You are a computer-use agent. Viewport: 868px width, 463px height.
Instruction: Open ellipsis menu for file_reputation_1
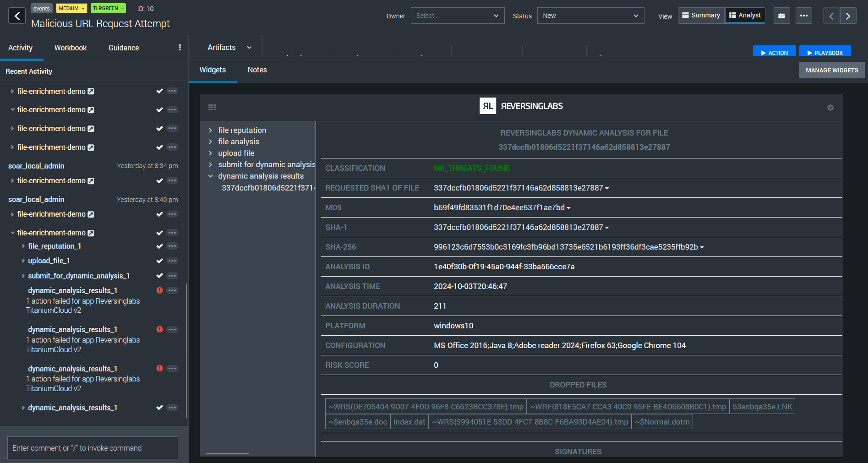[172, 246]
